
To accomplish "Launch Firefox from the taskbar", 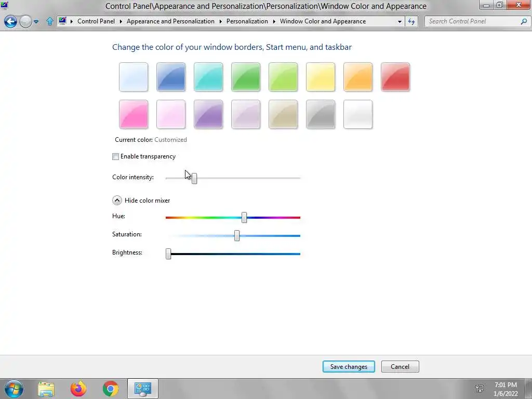I will click(78, 389).
